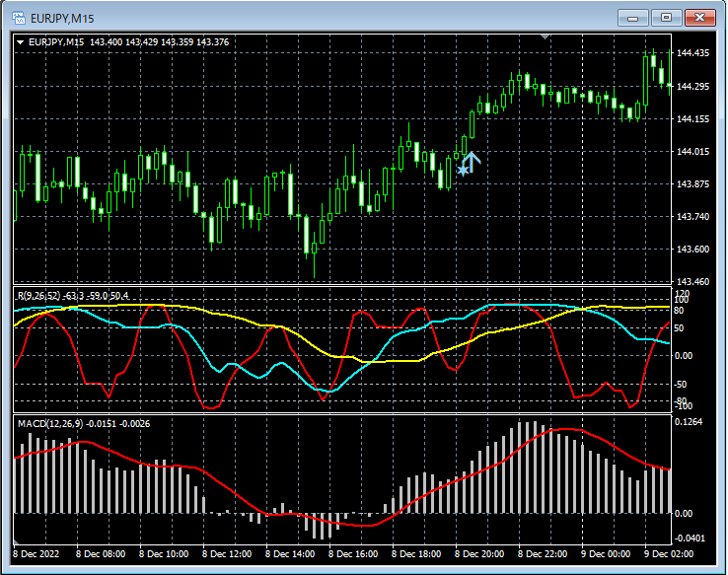Screen dimensions: 728x575
Task: Click the blue up-arrow buy signal
Action: click(472, 162)
